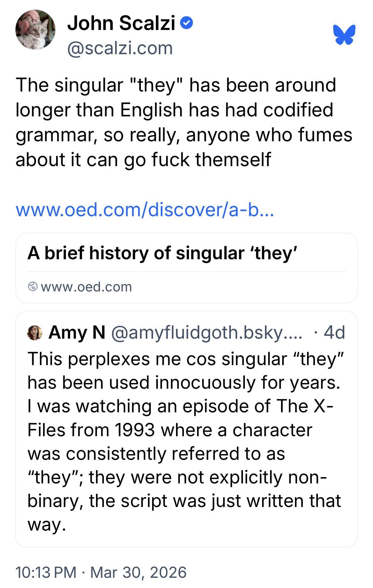Click the Bluesky butterfly logo
Viewport: 373px width, 588px height.
pos(344,34)
